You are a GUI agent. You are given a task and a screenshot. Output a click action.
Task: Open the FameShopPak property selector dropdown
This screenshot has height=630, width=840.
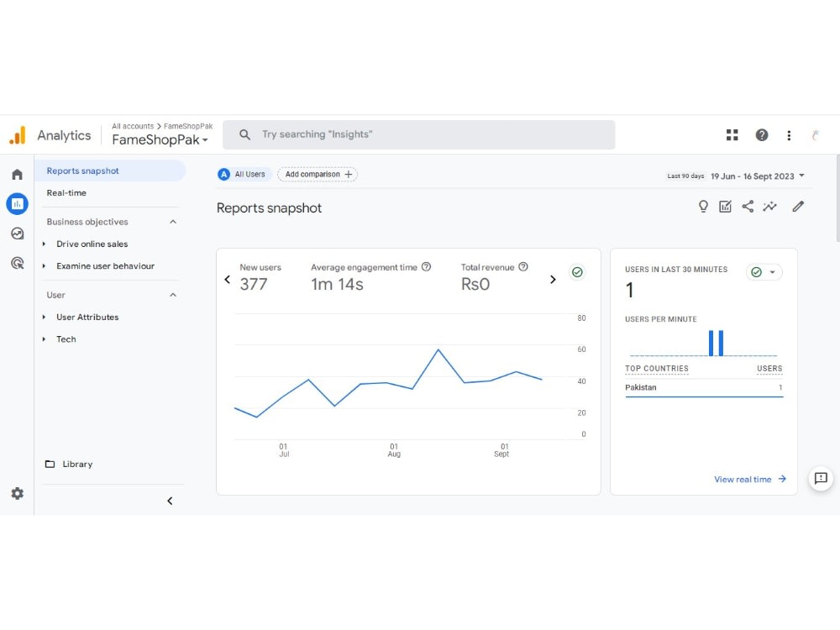[x=160, y=139]
